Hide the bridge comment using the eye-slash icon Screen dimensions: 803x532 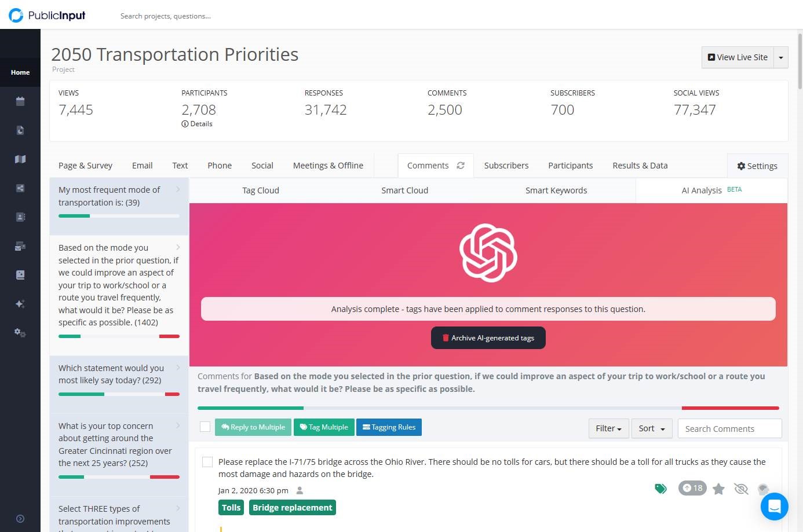tap(741, 489)
